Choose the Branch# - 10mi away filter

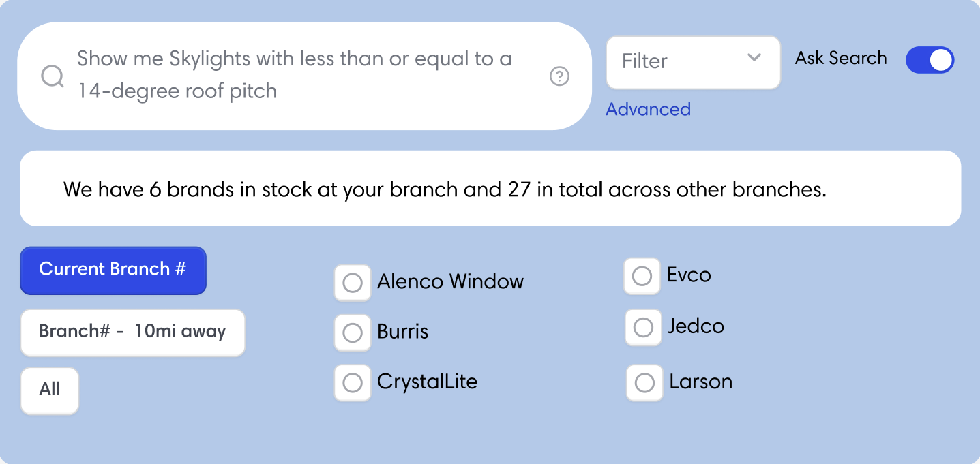coord(132,332)
